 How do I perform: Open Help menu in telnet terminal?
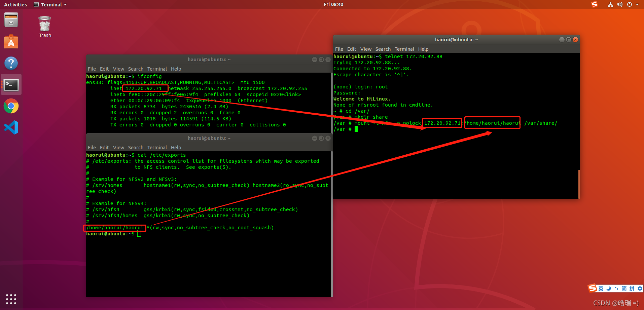[x=423, y=49]
